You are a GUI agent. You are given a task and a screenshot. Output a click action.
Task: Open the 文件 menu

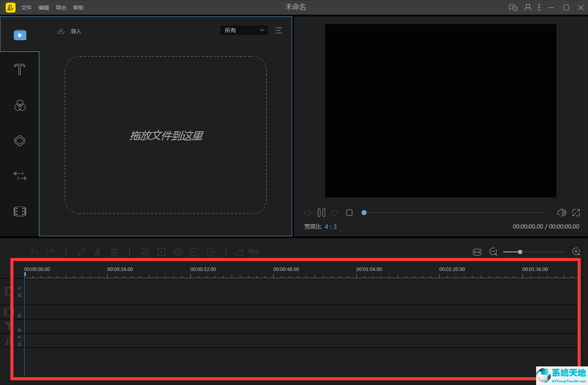[26, 8]
